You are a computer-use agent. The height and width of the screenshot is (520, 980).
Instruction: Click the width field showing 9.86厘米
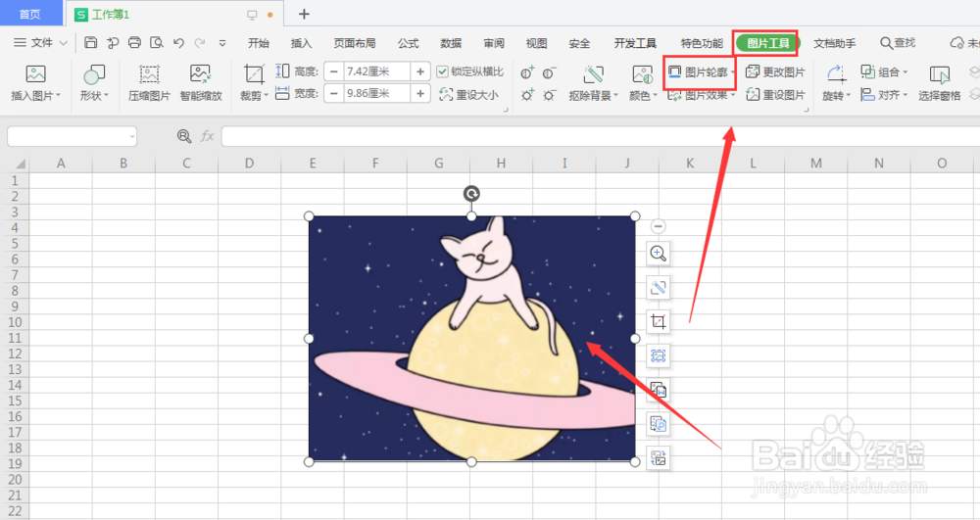(377, 94)
